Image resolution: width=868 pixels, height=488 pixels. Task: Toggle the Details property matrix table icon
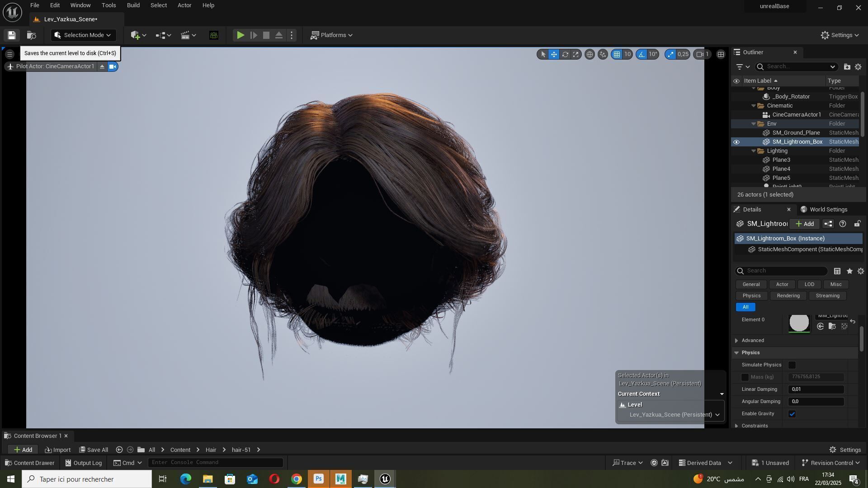(x=837, y=271)
